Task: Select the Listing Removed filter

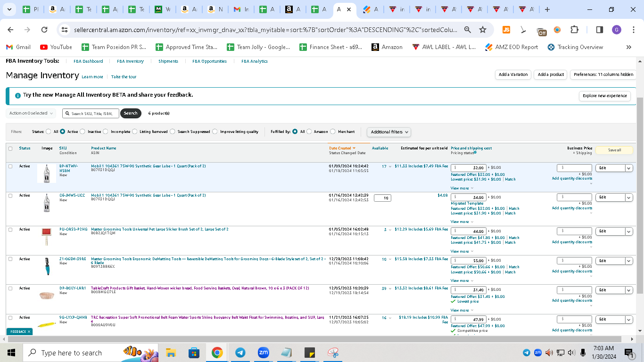Action: click(x=134, y=132)
